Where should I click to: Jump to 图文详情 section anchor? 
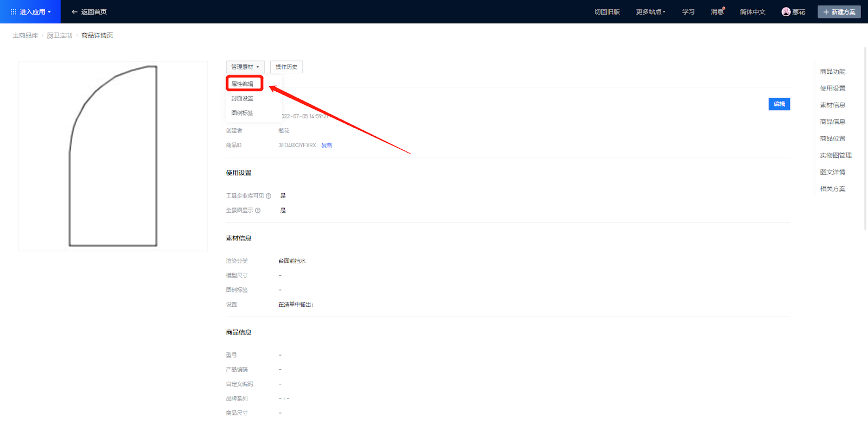833,173
